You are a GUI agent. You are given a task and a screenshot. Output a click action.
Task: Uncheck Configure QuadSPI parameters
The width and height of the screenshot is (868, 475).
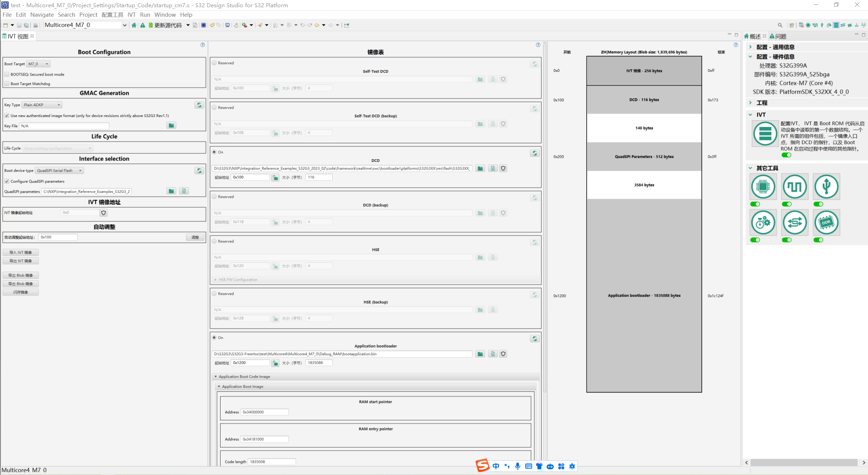(x=7, y=181)
